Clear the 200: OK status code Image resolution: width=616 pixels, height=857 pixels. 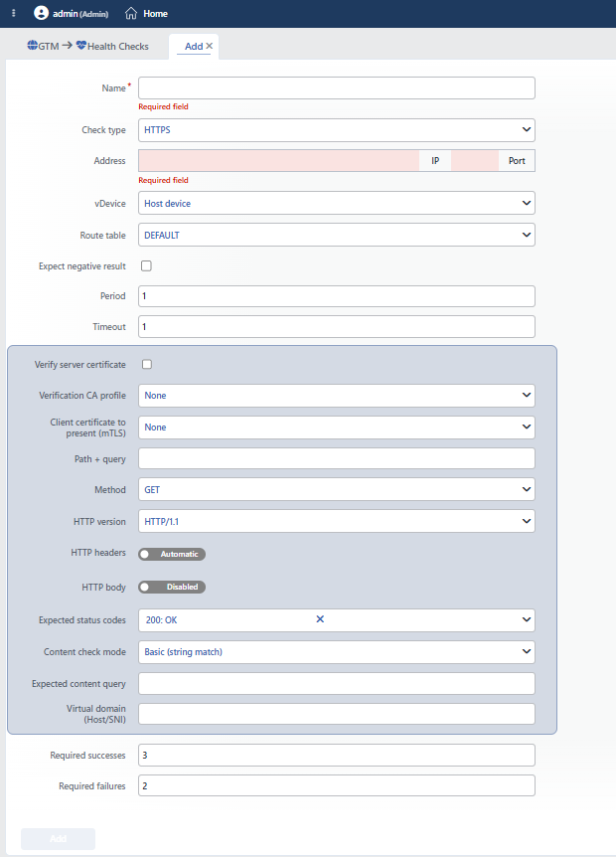(x=320, y=618)
